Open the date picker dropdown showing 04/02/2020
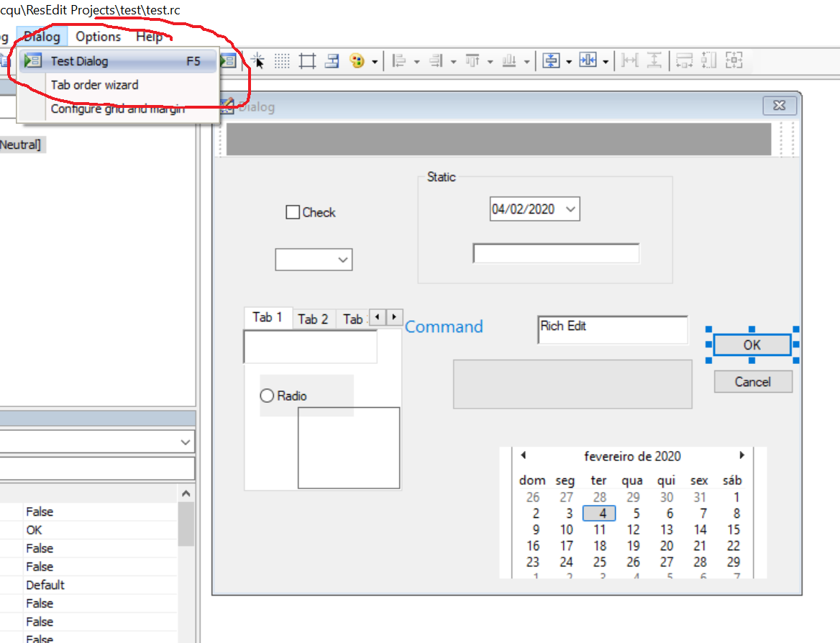The height and width of the screenshot is (643, 840). point(570,209)
